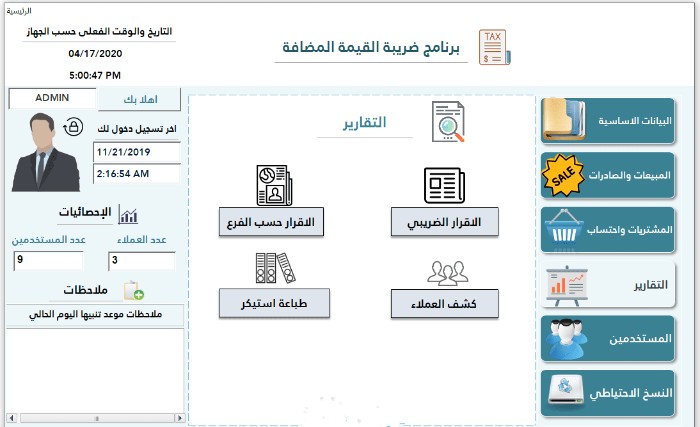
Task: Click the binders icon above طباعة استيكر
Action: 275,268
